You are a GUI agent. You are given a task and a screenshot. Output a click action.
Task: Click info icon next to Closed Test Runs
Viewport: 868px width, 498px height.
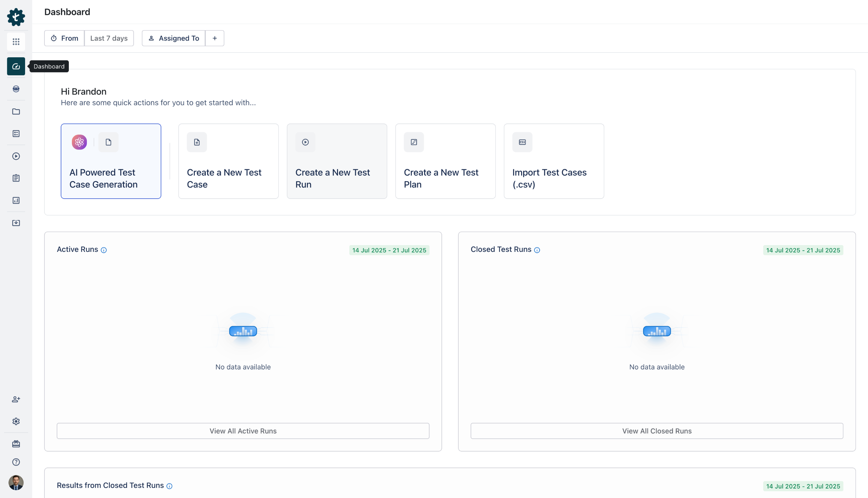(x=537, y=250)
